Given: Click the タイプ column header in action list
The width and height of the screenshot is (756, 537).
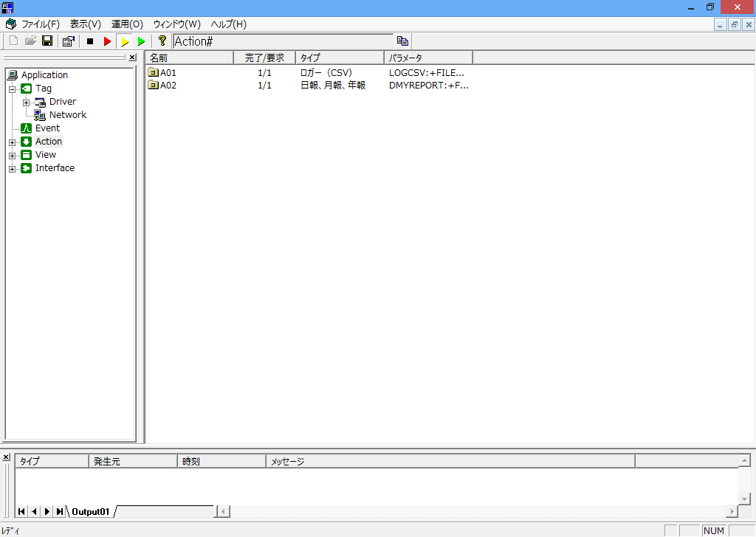Looking at the screenshot, I should (339, 58).
